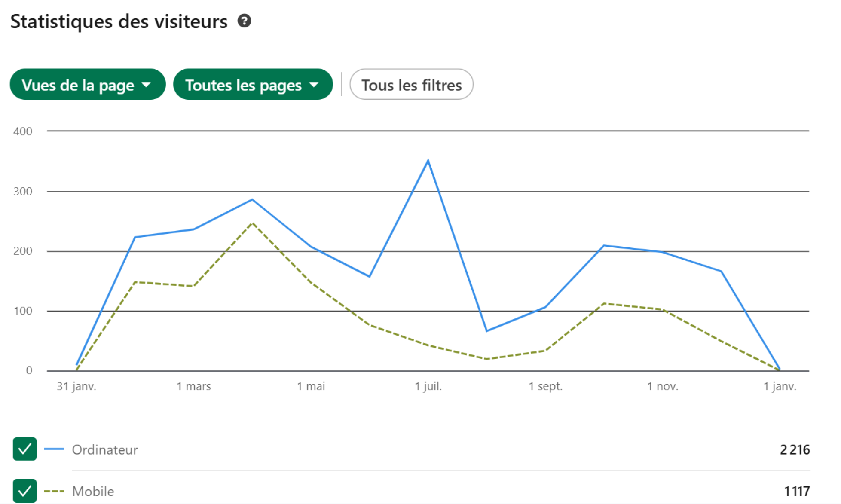Click the '1 mars' axis label
This screenshot has width=841, height=504.
pyautogui.click(x=194, y=386)
